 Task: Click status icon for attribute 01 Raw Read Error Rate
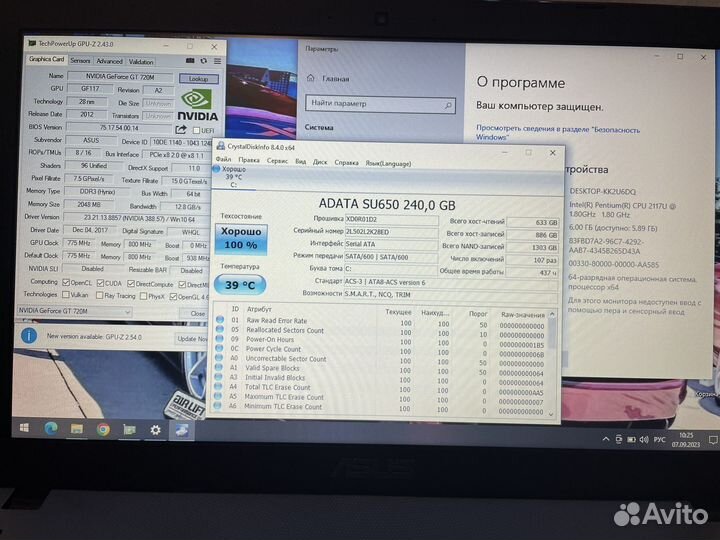point(220,319)
